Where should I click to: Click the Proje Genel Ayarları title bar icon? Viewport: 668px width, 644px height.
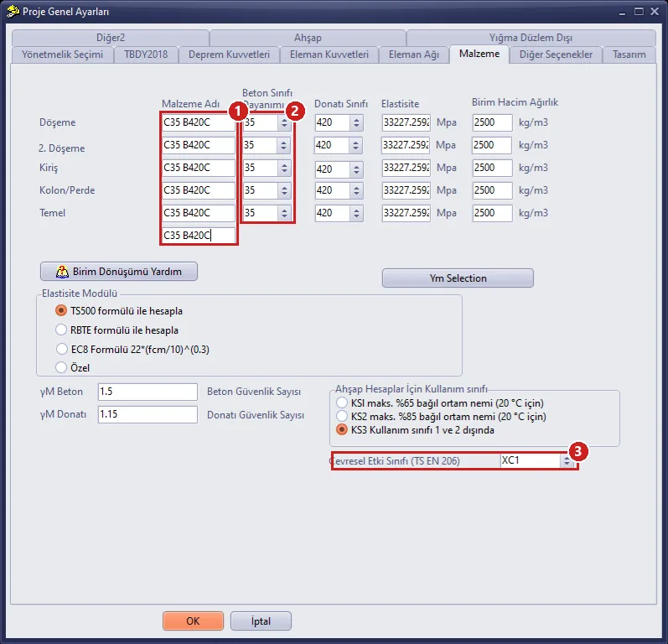(13, 12)
